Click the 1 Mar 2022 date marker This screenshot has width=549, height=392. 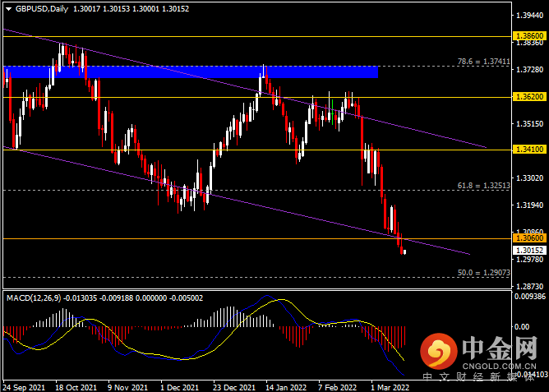point(390,387)
